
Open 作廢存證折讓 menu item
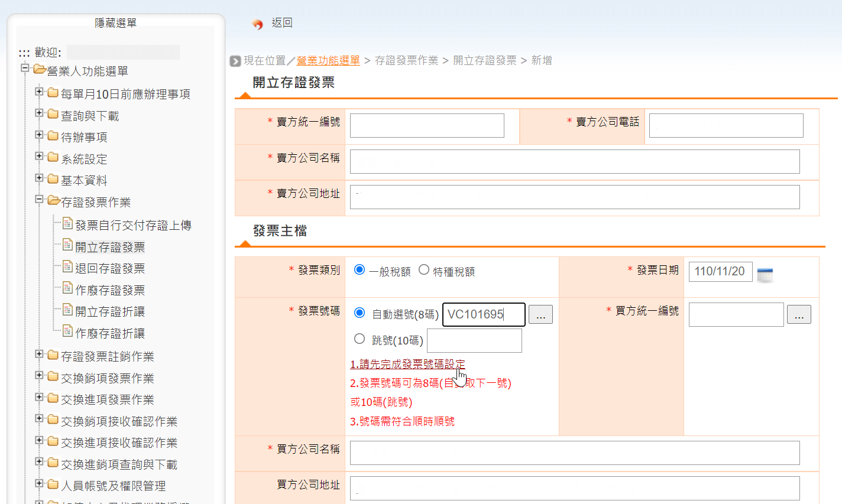(x=110, y=333)
